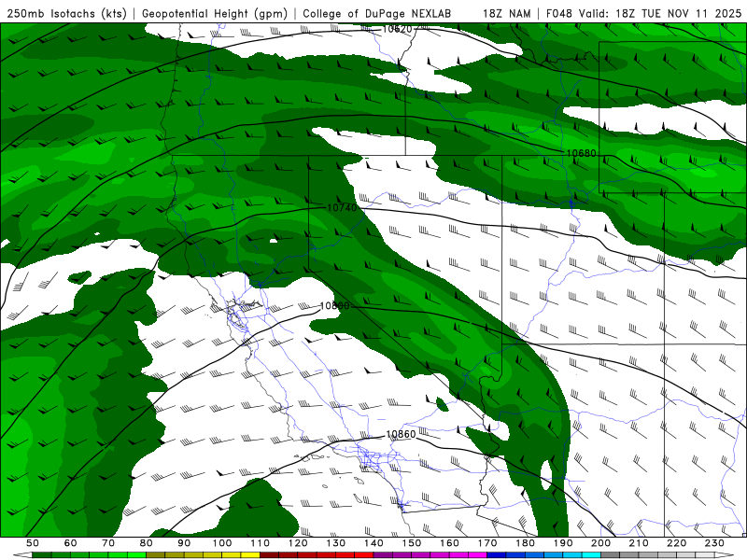Click the 70 value on the color scale
This screenshot has height=560, width=747.
[108, 543]
